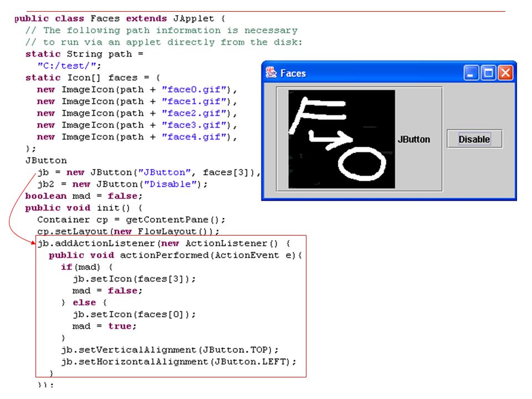Maximize the Faces window

(489, 73)
